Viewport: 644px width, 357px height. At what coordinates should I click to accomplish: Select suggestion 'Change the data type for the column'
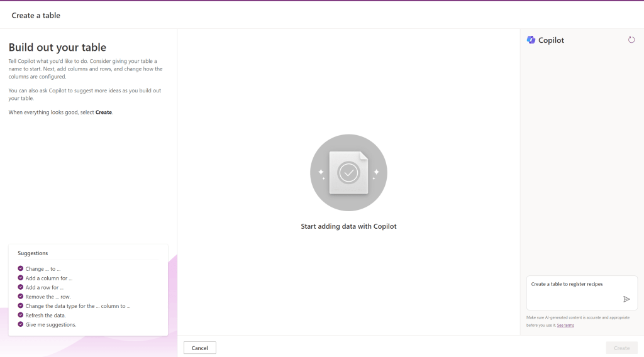click(78, 306)
